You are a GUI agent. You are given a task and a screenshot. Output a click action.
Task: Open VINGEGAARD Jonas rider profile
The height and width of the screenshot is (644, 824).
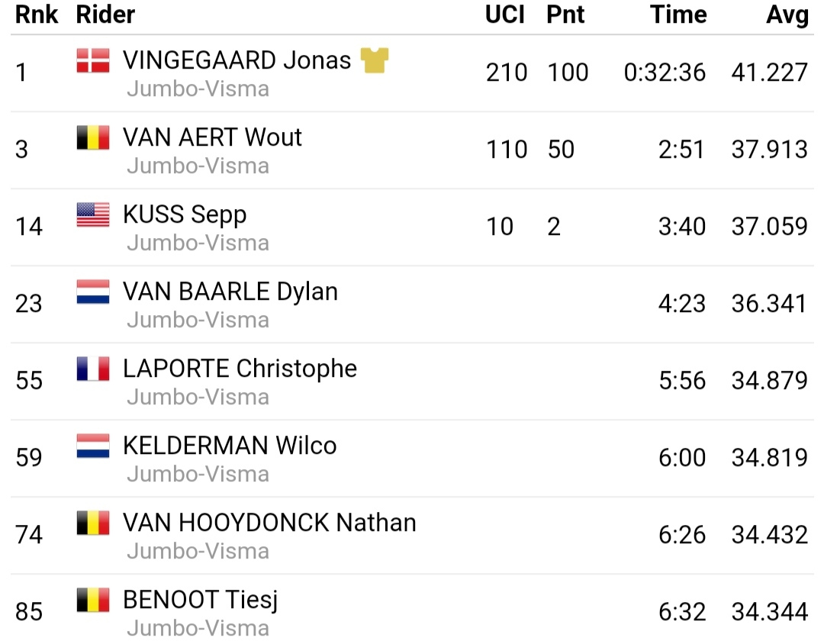click(237, 60)
